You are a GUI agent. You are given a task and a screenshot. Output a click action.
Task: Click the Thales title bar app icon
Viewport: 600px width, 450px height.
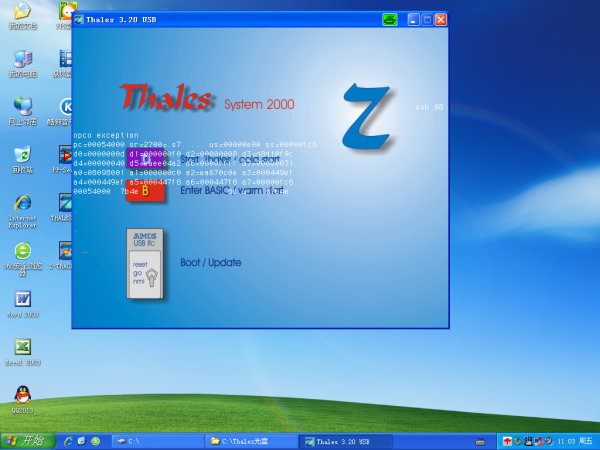[x=79, y=20]
